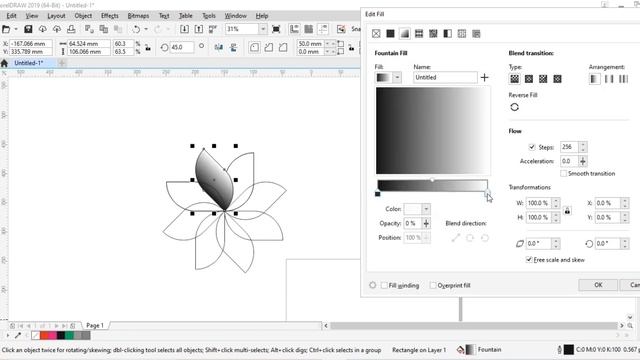Click the save fountain fill plus icon
Image resolution: width=640 pixels, height=360 pixels.
point(484,78)
